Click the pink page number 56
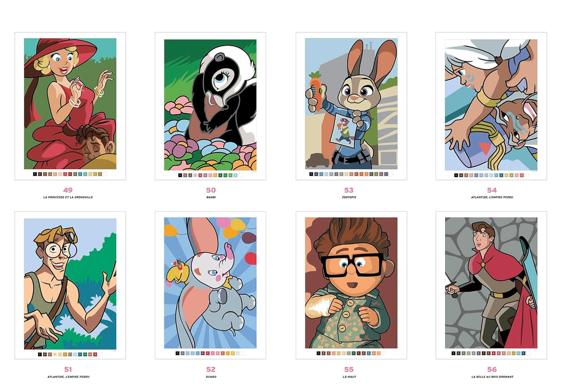The width and height of the screenshot is (562, 392). tap(492, 369)
